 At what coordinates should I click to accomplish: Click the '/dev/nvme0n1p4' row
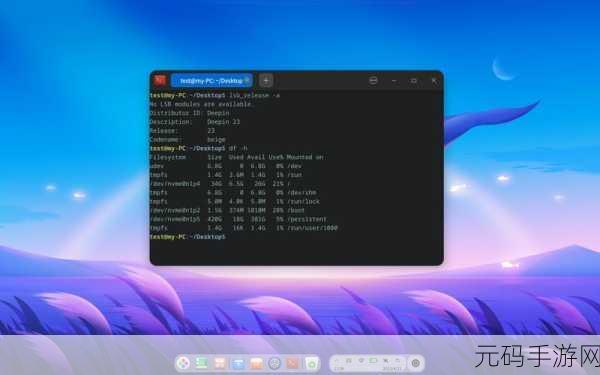click(220, 184)
